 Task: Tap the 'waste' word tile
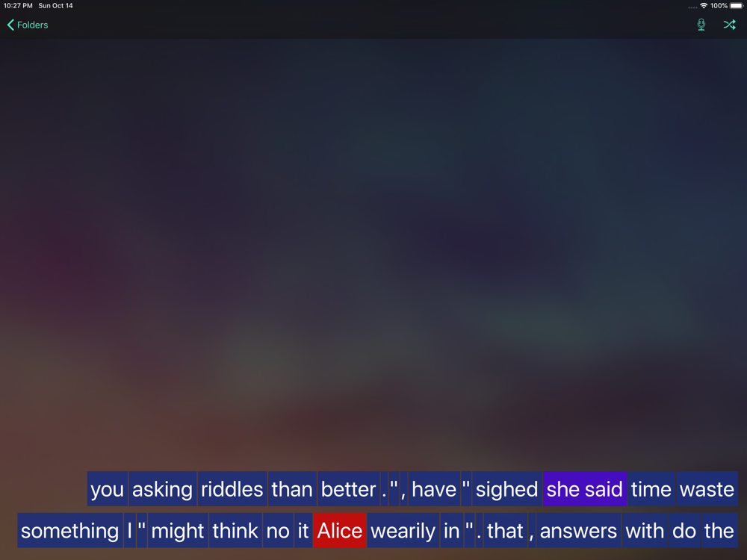pos(707,489)
